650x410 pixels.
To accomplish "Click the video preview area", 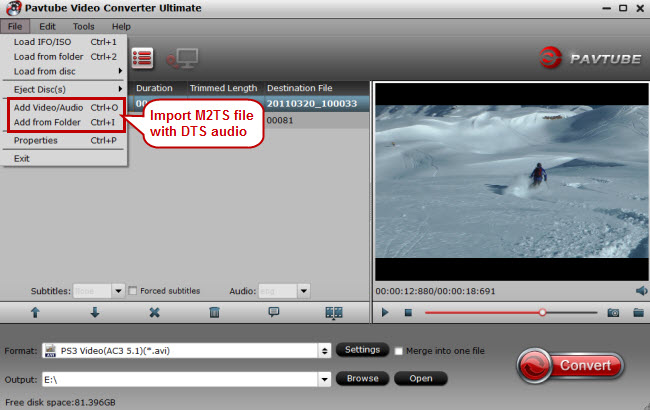I will [x=512, y=182].
